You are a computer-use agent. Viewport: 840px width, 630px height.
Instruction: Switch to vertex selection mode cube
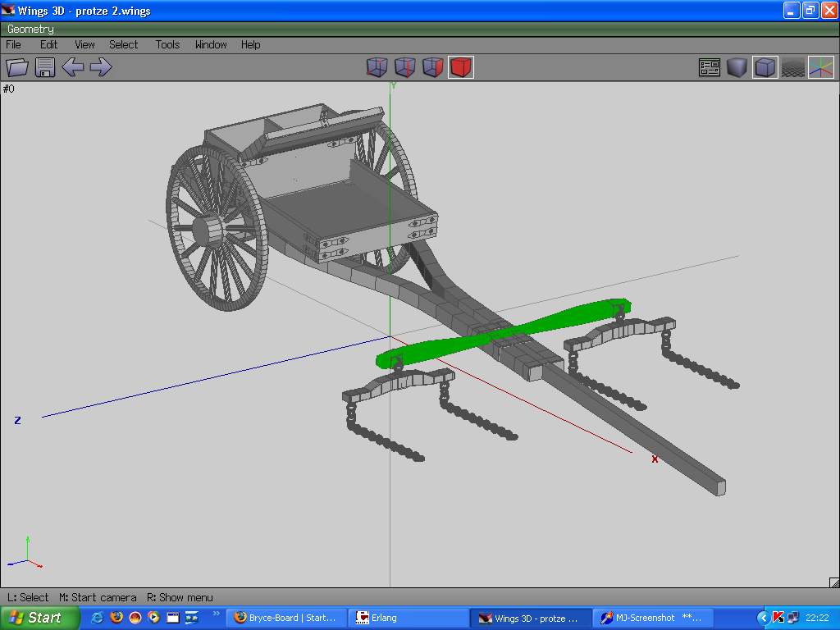coord(377,67)
